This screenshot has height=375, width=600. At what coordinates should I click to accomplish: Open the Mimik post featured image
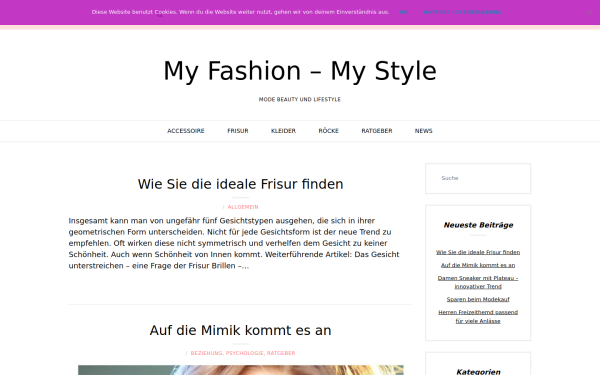click(241, 370)
